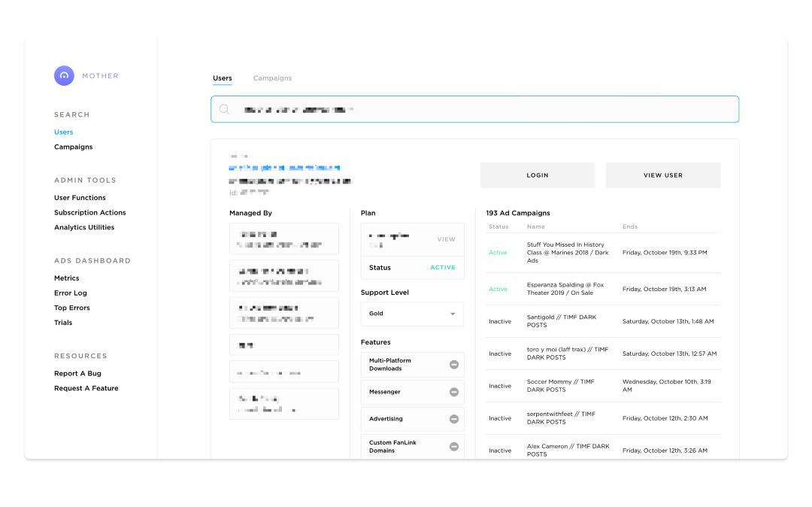The height and width of the screenshot is (507, 812).
Task: Remove the Advertising feature toggle
Action: pos(453,419)
